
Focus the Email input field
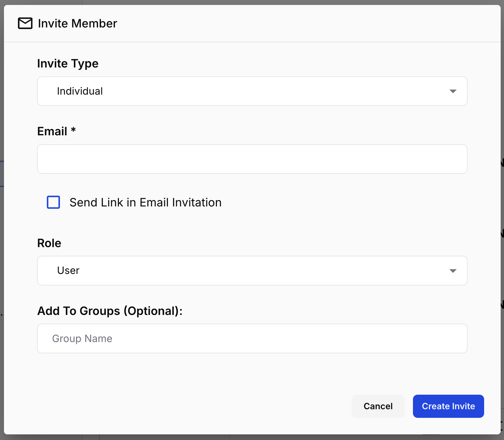(252, 159)
